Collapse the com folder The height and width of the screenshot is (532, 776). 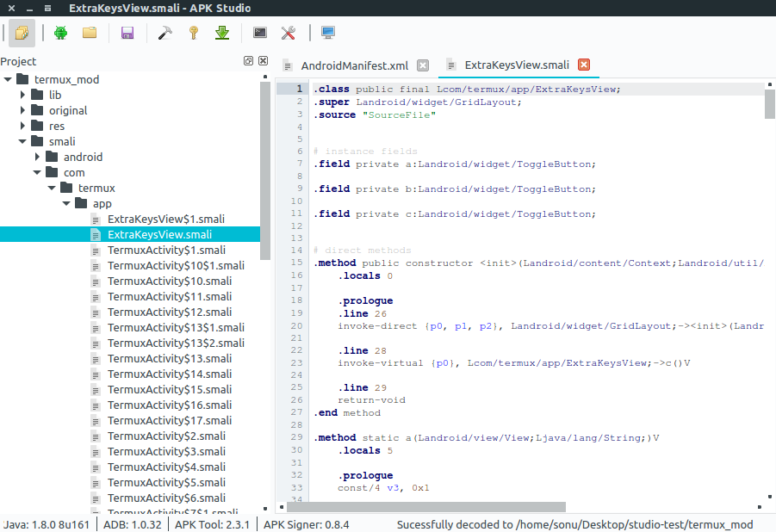[37, 172]
